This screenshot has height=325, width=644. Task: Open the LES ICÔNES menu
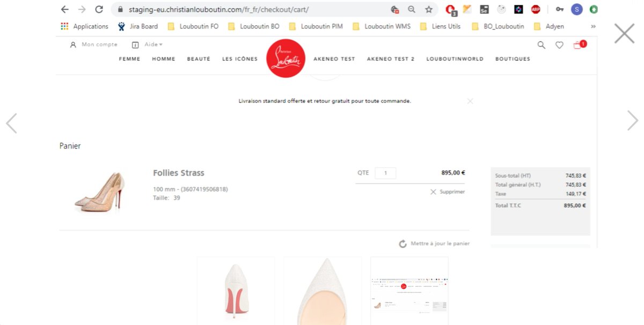tap(240, 59)
